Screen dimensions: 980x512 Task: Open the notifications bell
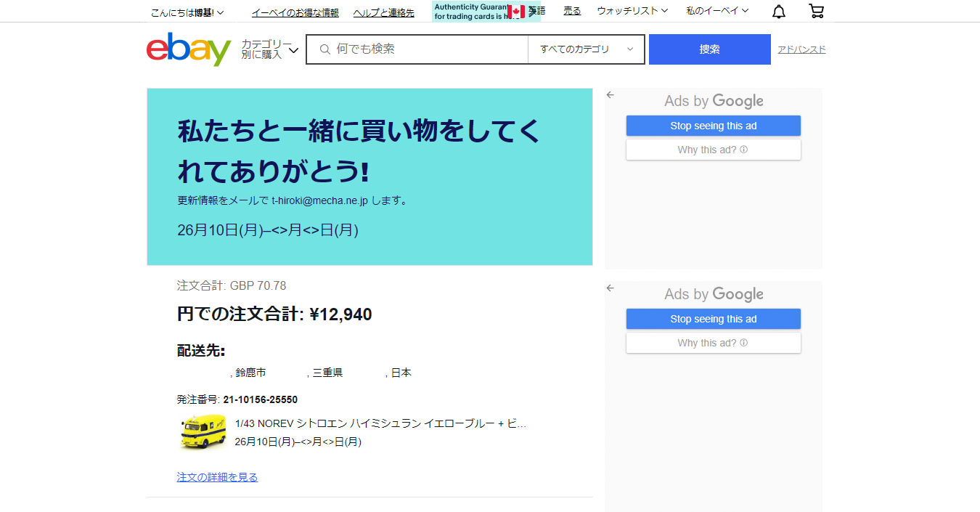click(778, 12)
